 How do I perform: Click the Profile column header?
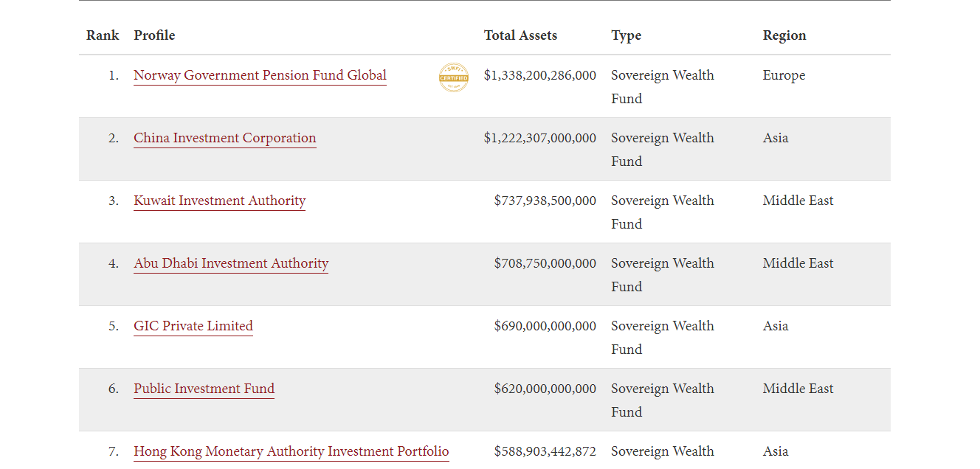tap(154, 35)
